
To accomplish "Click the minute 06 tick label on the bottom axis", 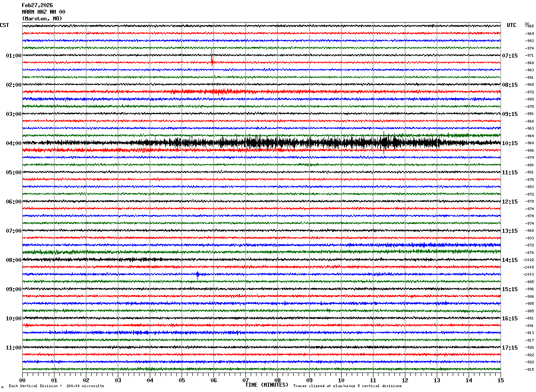I will tap(214, 380).
